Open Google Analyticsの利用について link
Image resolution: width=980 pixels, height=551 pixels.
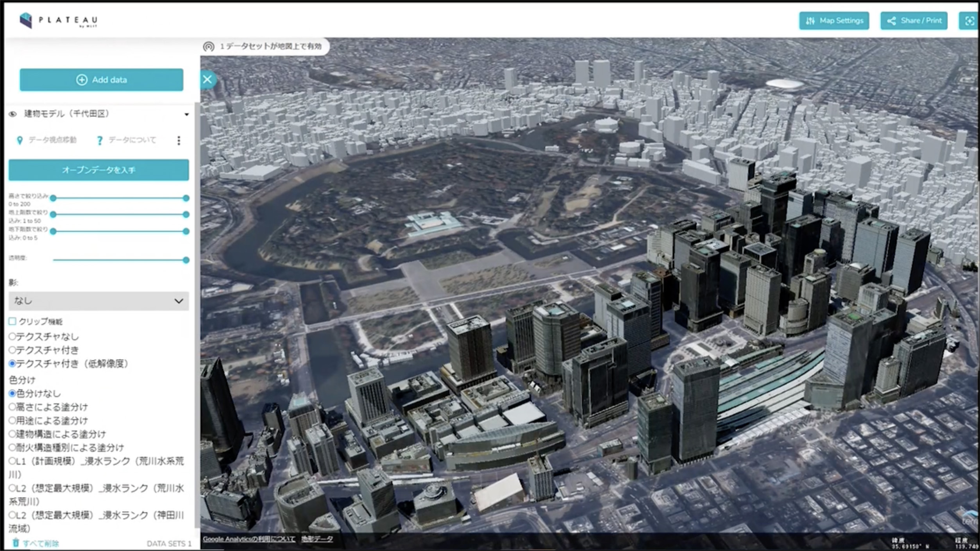(249, 539)
